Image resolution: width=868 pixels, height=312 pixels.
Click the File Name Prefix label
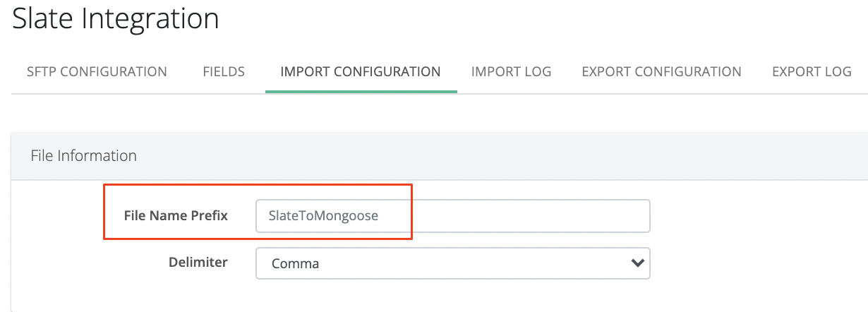pos(176,216)
